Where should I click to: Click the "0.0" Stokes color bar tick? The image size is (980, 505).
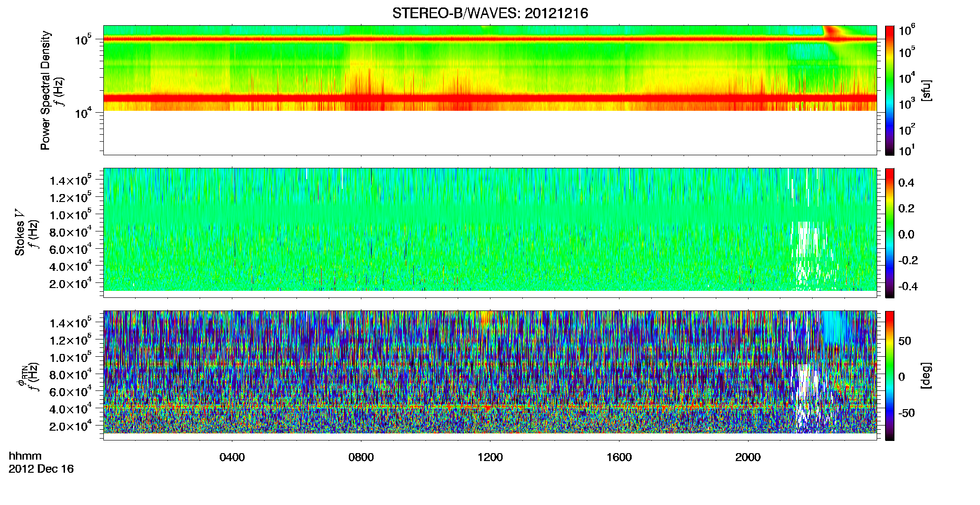coord(907,235)
